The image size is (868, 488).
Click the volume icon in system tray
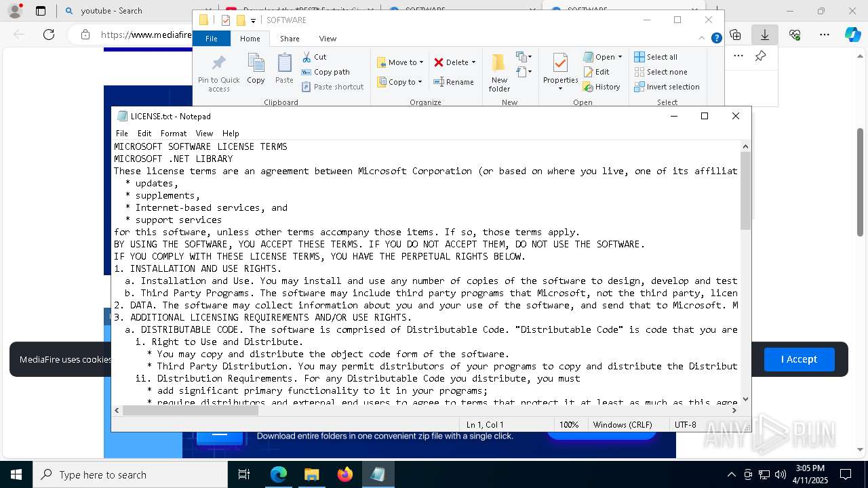pos(781,474)
